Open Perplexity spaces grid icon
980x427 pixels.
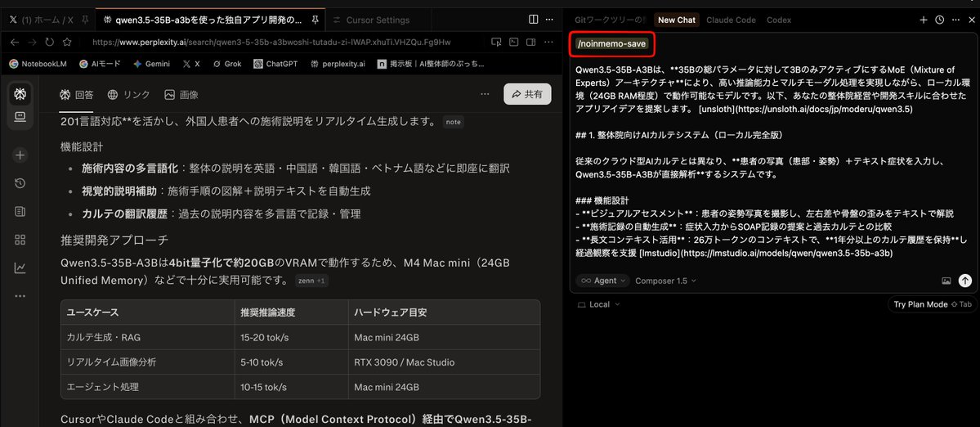[x=20, y=240]
